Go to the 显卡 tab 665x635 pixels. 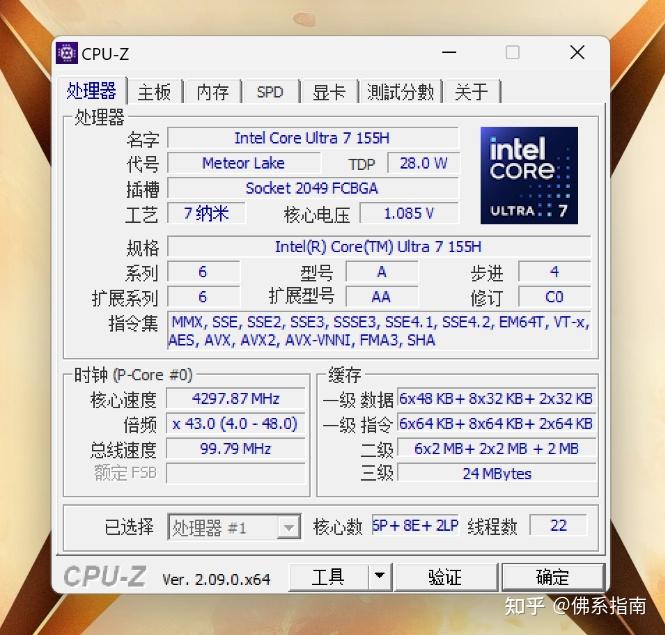tap(329, 92)
